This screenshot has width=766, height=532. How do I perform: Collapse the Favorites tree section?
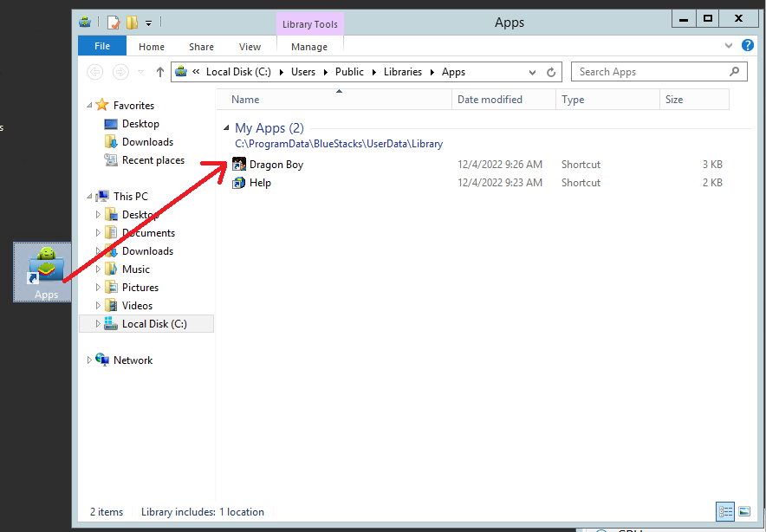pyautogui.click(x=89, y=106)
